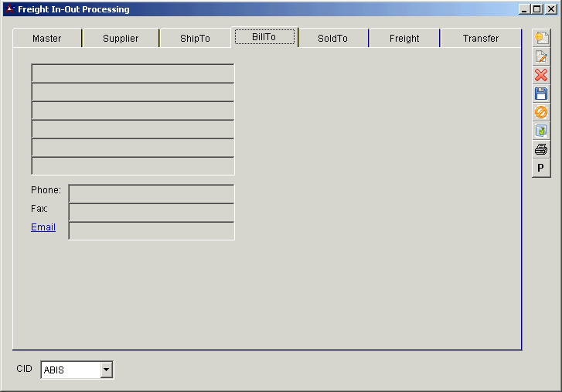Image resolution: width=562 pixels, height=392 pixels.
Task: Go to the SoldTo tab
Action: pyautogui.click(x=332, y=39)
